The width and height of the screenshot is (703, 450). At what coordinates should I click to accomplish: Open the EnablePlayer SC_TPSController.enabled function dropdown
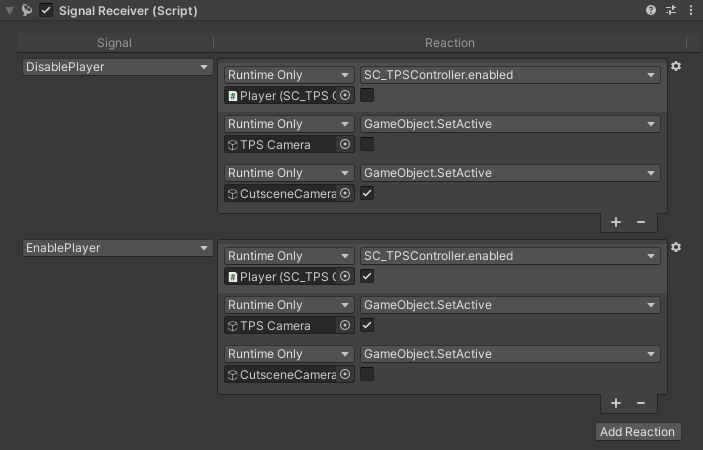click(x=509, y=256)
